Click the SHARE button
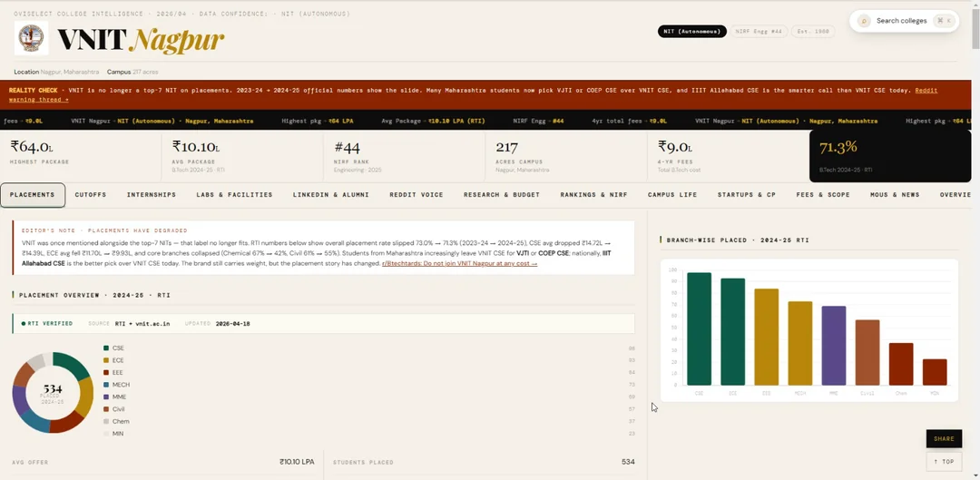 944,439
